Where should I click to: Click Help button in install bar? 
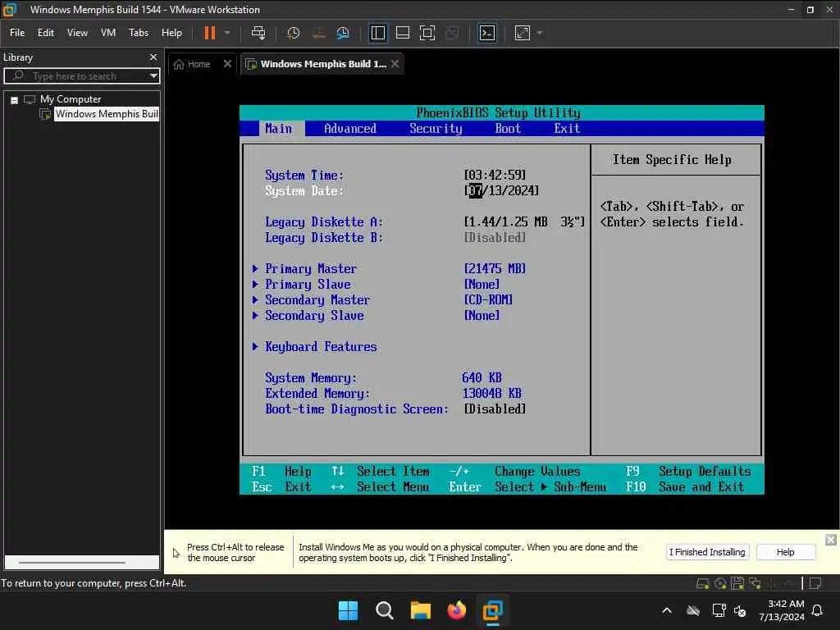tap(785, 552)
